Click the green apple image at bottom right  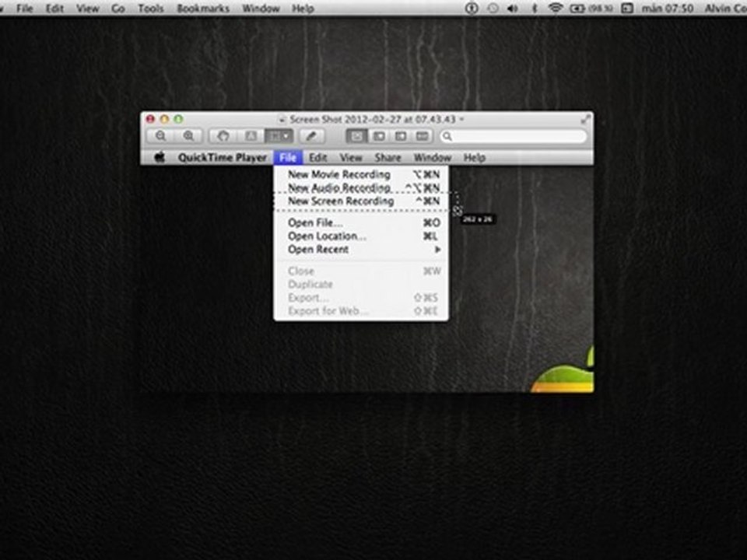pyautogui.click(x=563, y=369)
